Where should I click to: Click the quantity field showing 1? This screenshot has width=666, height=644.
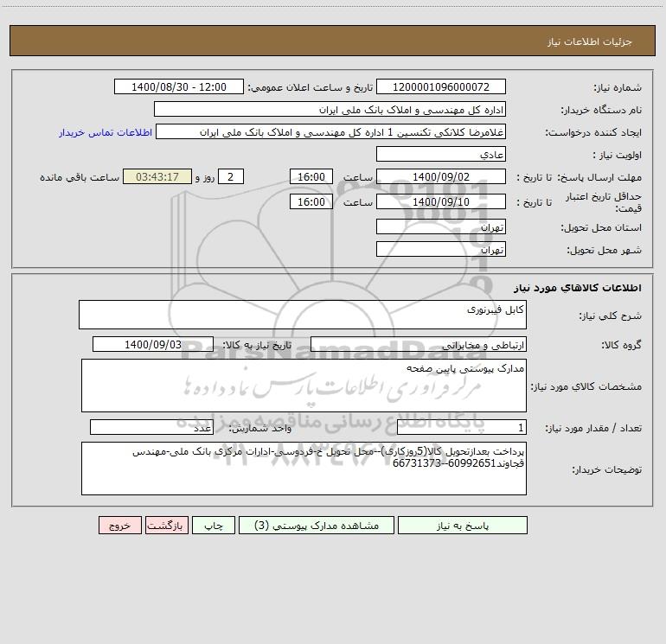click(x=462, y=427)
